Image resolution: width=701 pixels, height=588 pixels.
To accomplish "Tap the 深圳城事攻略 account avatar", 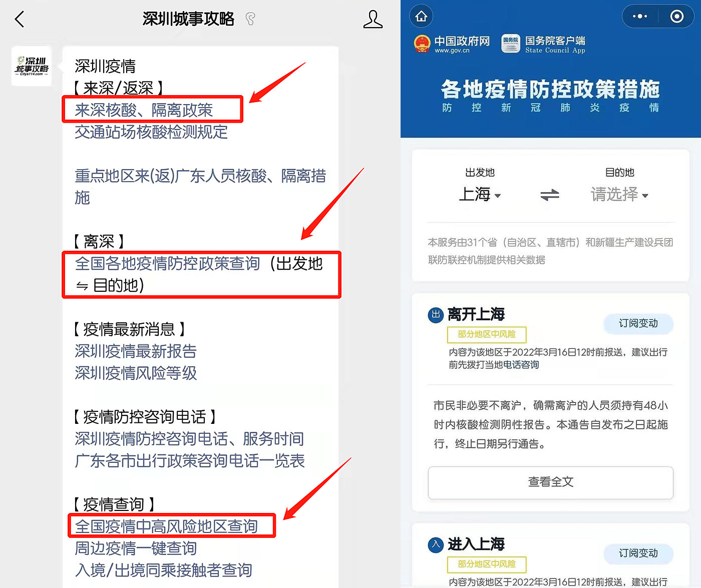I will pyautogui.click(x=32, y=66).
